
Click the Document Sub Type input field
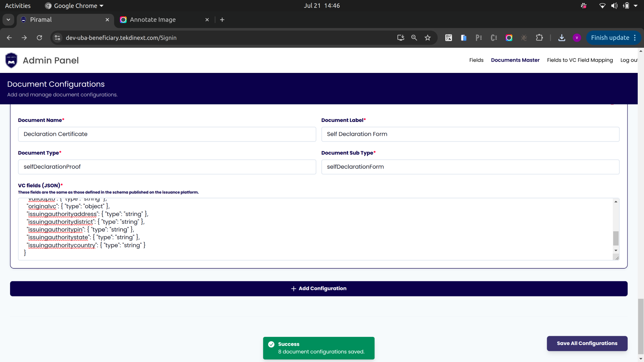[x=470, y=167]
